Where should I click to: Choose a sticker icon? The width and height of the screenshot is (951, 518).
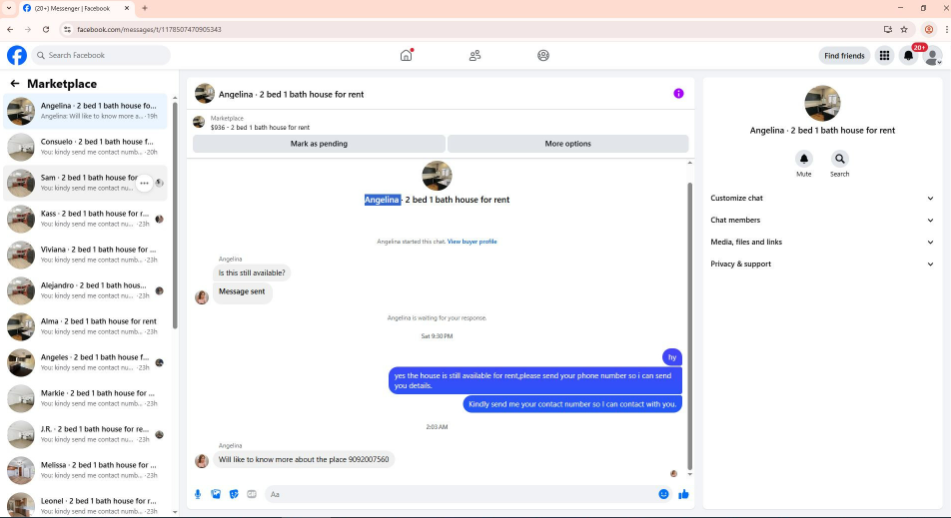point(234,494)
